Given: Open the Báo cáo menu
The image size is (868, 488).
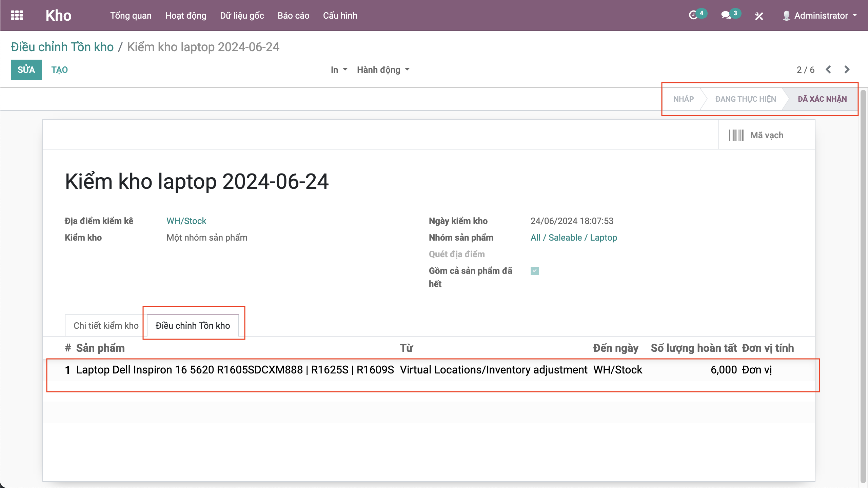Looking at the screenshot, I should pos(293,16).
